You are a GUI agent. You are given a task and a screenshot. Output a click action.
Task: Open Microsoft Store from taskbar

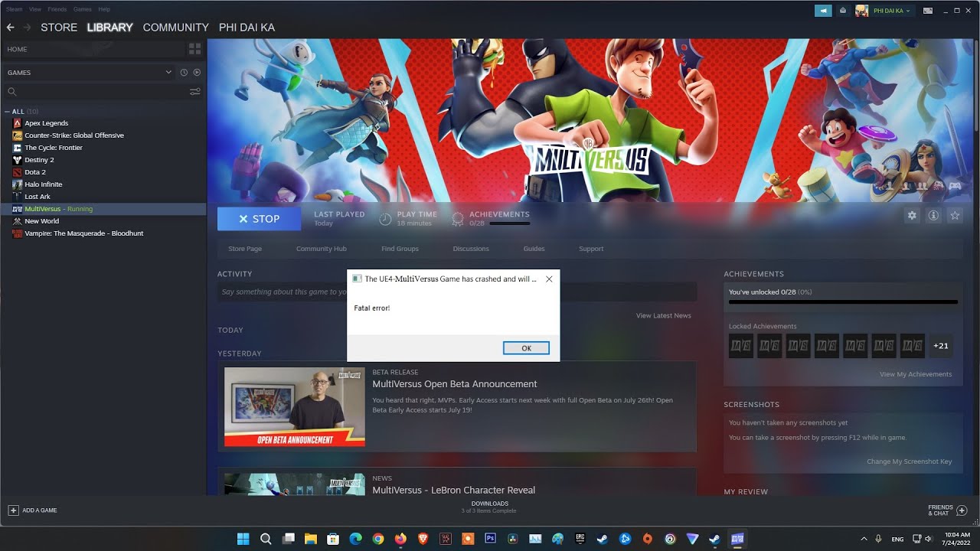tap(333, 539)
